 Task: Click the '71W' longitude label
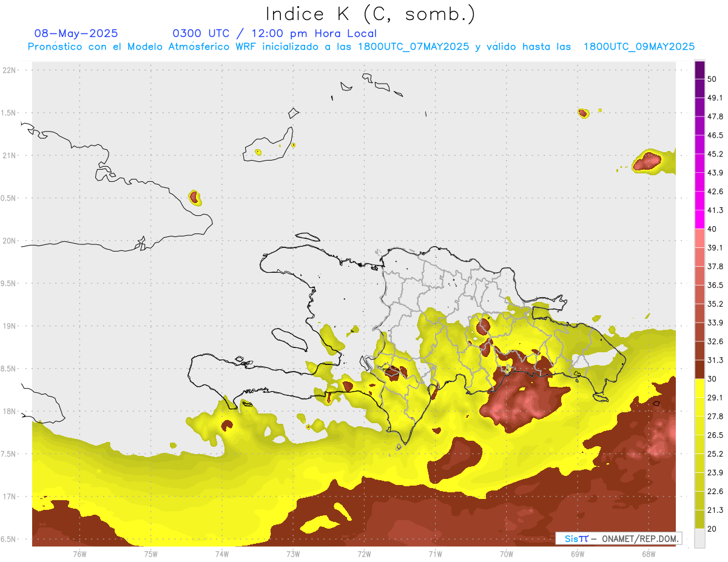[435, 554]
